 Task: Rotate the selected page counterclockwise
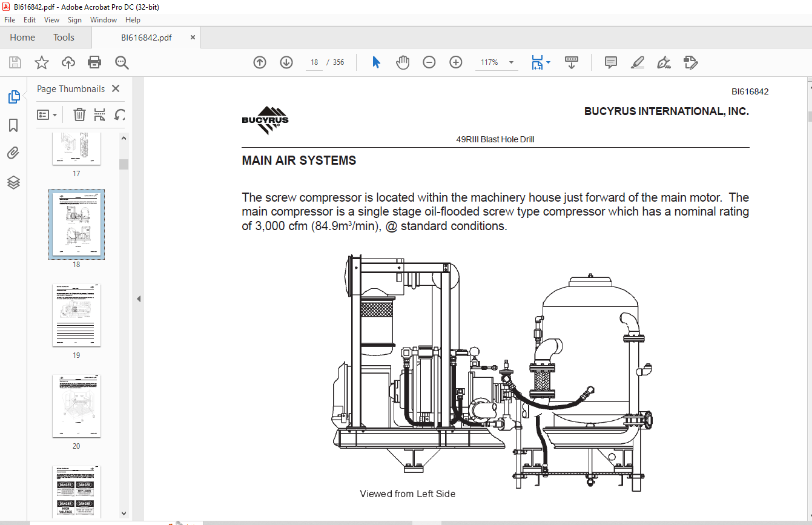click(120, 114)
